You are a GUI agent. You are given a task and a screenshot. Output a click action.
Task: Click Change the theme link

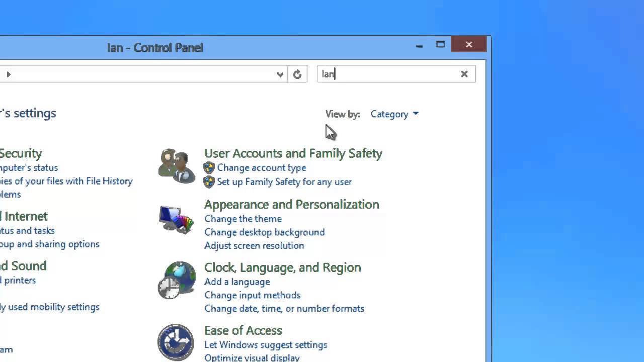(243, 219)
